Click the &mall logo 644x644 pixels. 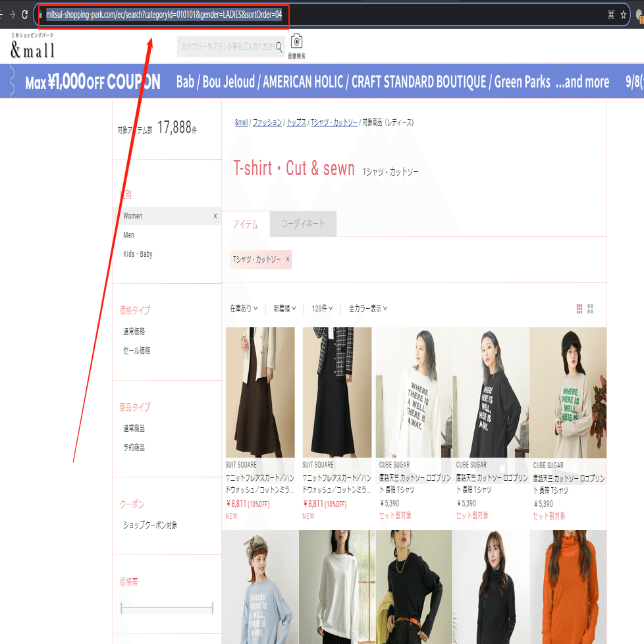point(32,46)
